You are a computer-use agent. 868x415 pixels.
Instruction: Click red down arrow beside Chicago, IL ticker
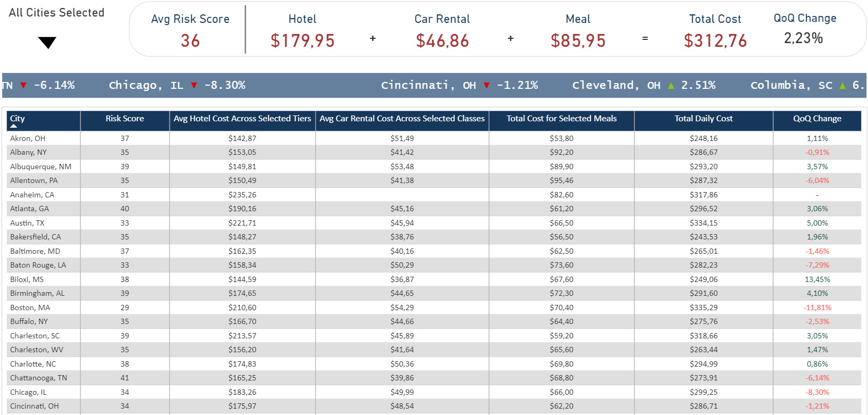click(194, 86)
